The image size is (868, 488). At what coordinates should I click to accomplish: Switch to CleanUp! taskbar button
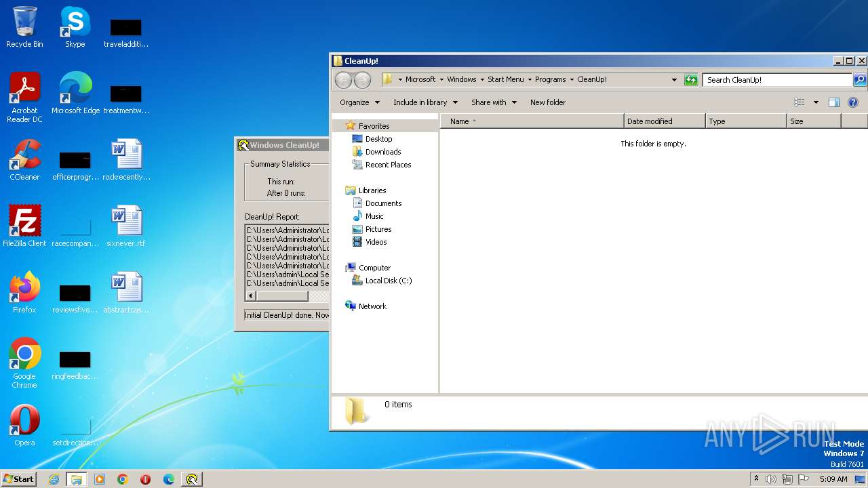tap(192, 479)
